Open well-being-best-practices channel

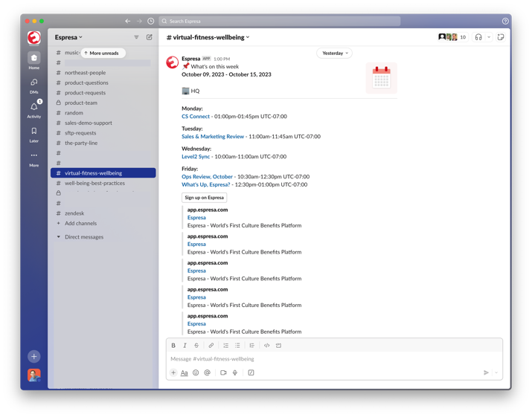[x=103, y=183]
